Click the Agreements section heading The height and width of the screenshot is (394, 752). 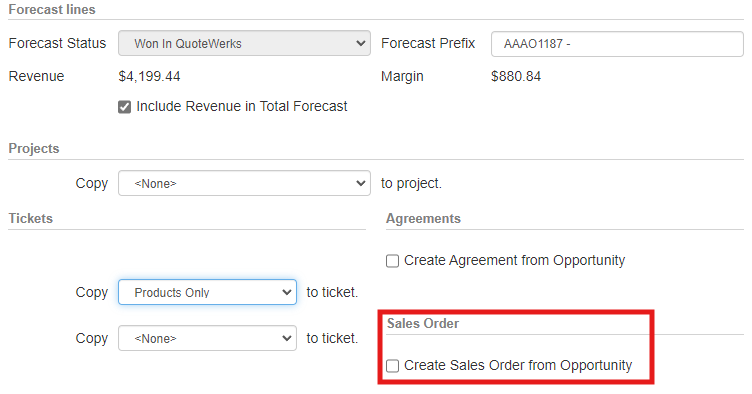tap(423, 219)
